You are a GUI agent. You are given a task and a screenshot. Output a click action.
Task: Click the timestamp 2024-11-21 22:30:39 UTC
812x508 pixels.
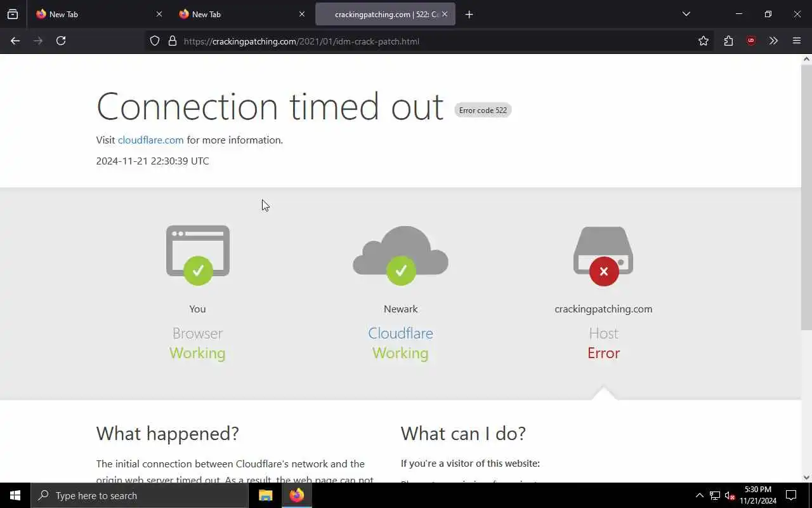152,161
